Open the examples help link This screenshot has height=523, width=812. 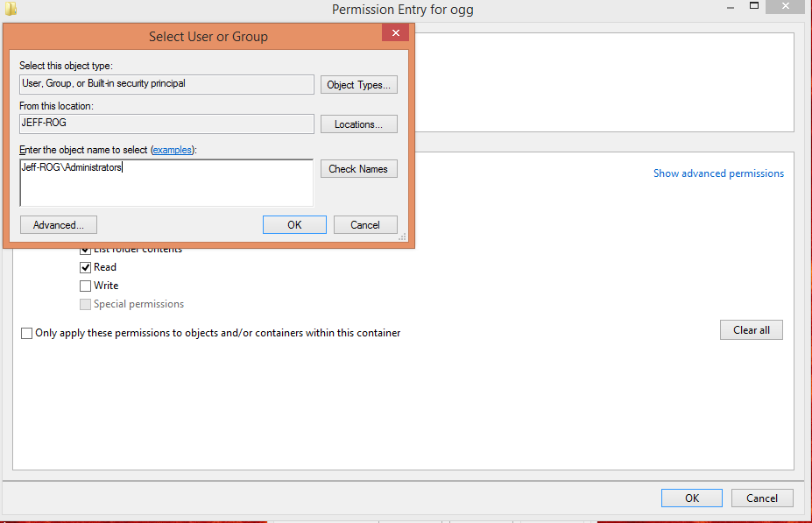[173, 150]
